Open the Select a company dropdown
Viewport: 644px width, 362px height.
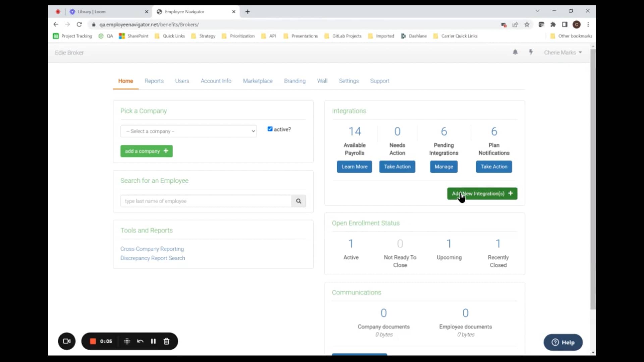[x=188, y=131]
